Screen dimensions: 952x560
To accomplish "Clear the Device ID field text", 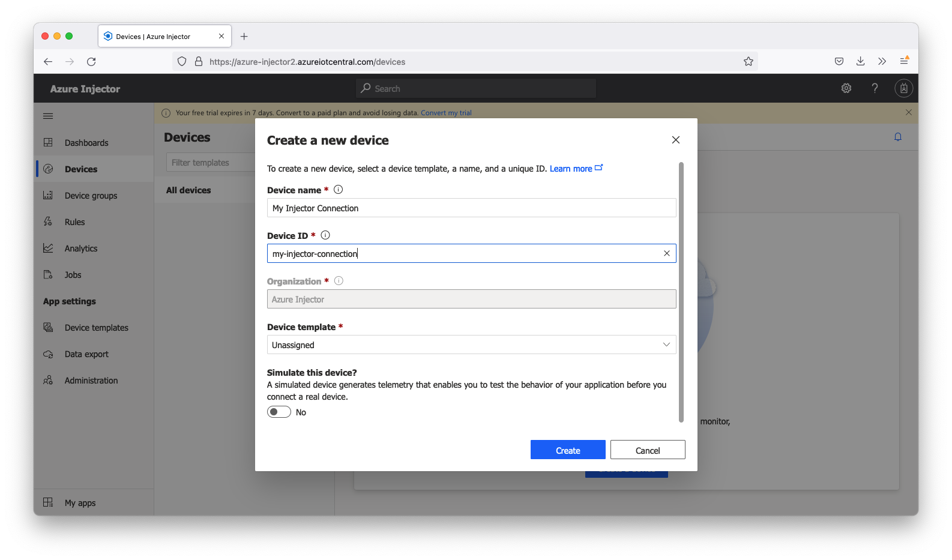I will 666,253.
